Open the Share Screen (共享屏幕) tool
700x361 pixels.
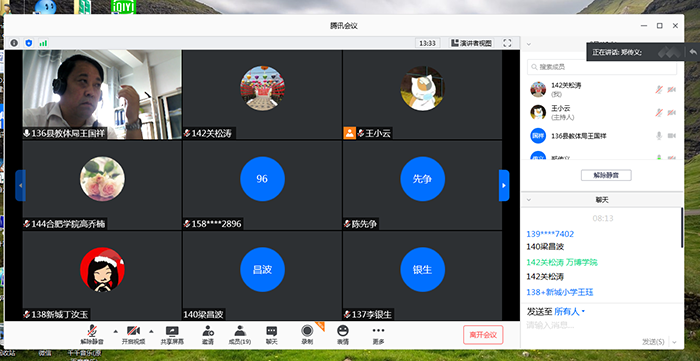pos(172,335)
